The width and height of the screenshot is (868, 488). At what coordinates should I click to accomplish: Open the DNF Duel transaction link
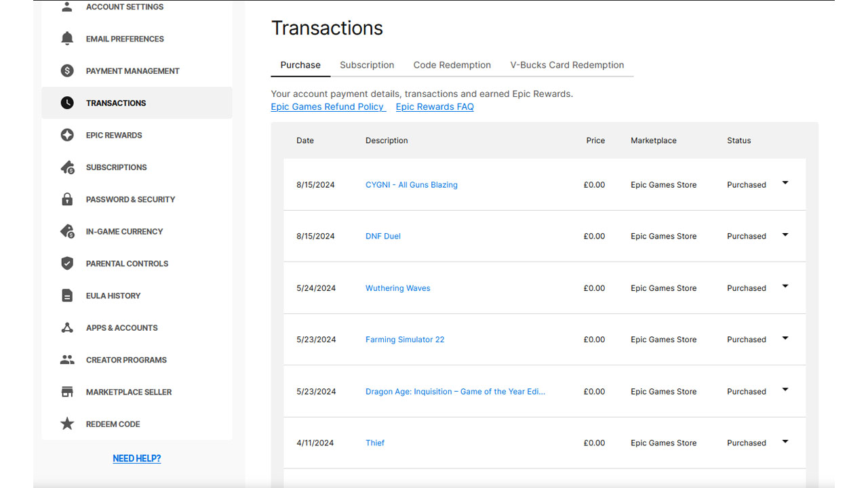[x=382, y=236]
